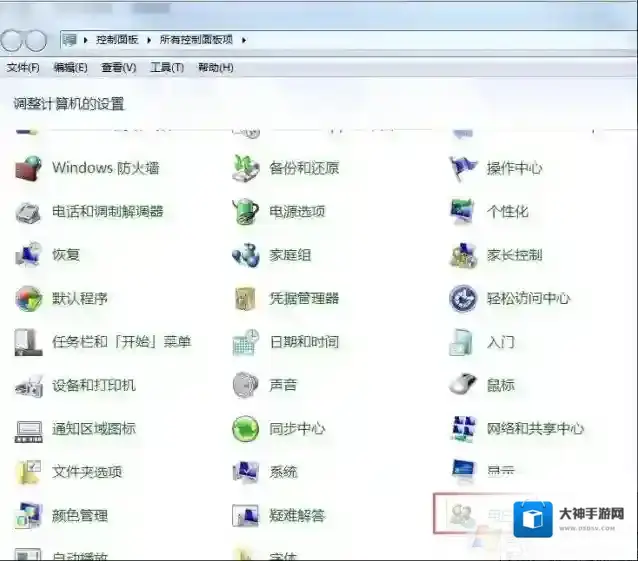This screenshot has width=638, height=561.
Task: Click the address bar folder icon
Action: click(70, 40)
